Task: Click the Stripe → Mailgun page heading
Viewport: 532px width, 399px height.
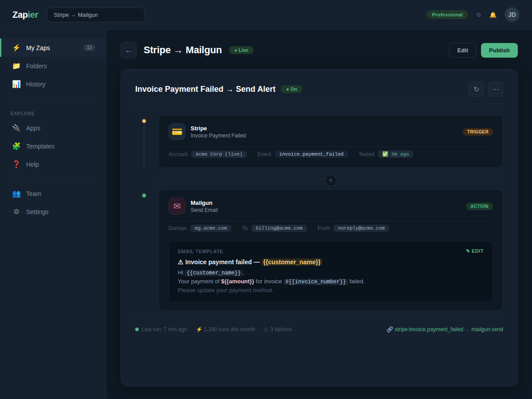Action: (x=183, y=50)
